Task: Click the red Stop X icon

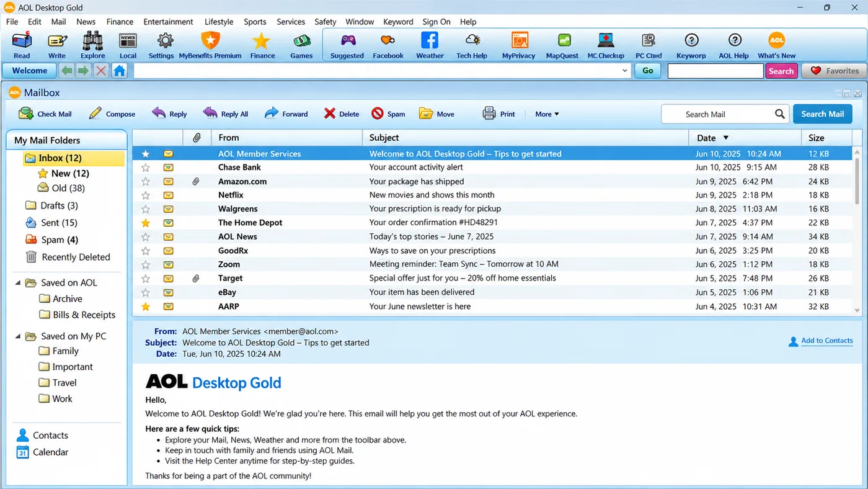Action: [x=100, y=71]
